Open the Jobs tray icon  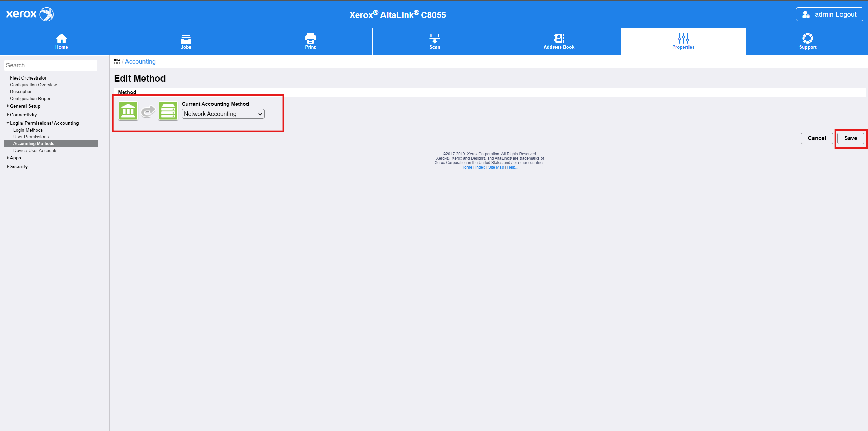click(x=186, y=38)
